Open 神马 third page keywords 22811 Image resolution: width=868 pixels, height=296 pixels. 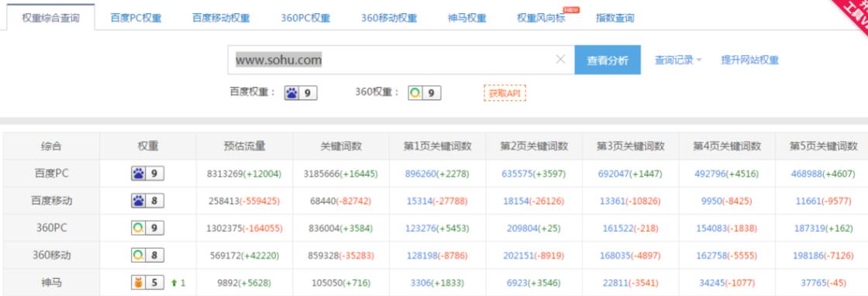615,283
